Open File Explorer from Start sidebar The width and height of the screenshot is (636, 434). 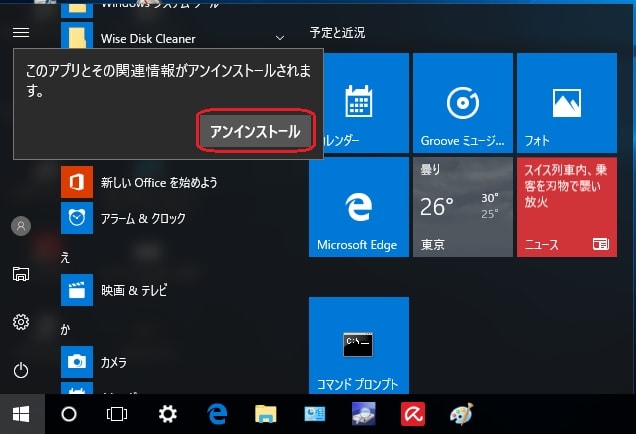click(21, 274)
